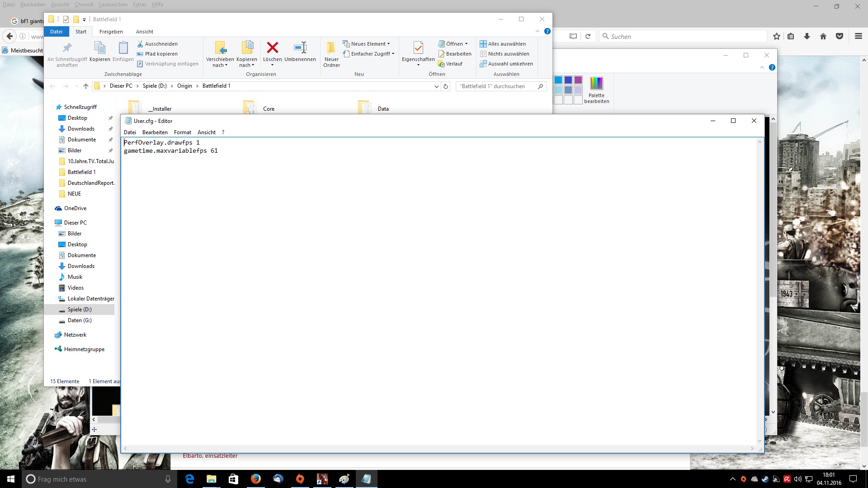Open Firefox from the taskbar
The height and width of the screenshot is (488, 868).
click(256, 479)
